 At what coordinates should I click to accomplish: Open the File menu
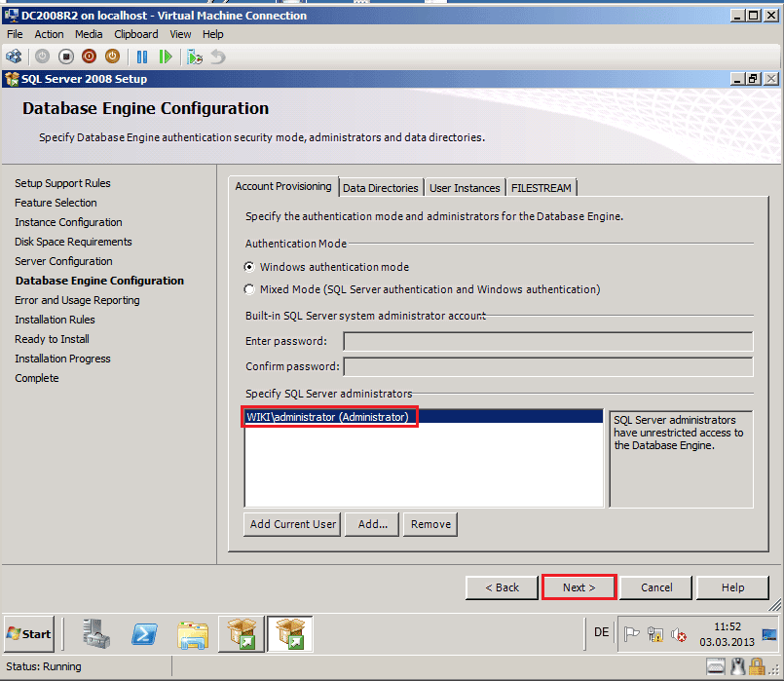(x=15, y=34)
